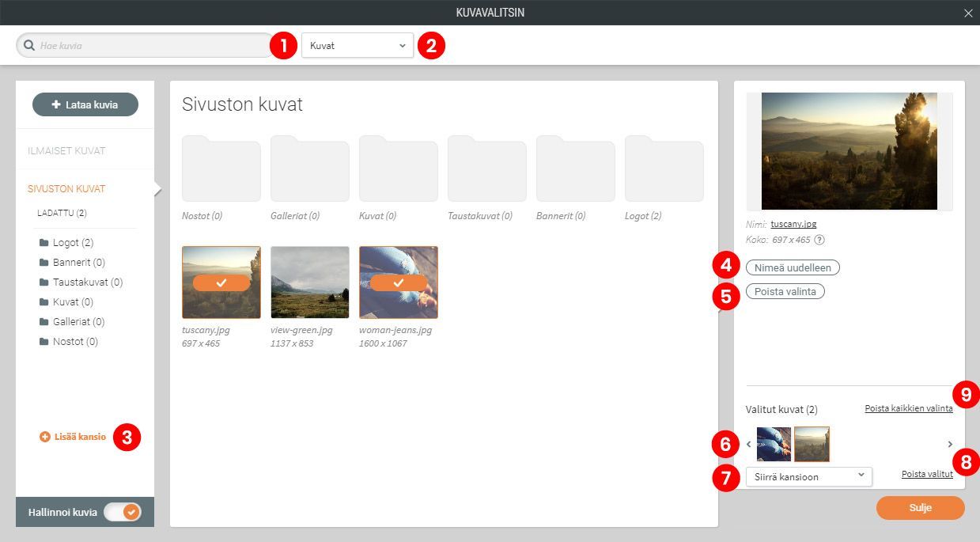Click Poista kaikkien valinta link
The height and width of the screenshot is (542, 980).
click(x=908, y=409)
